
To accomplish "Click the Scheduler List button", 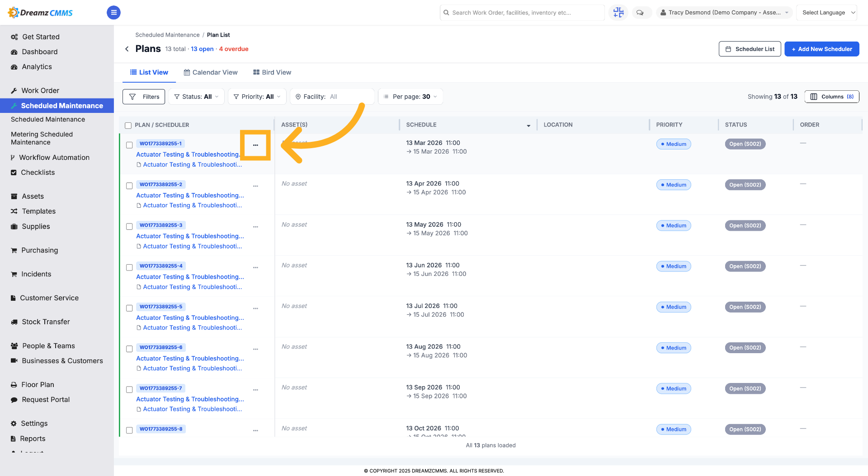I will pos(750,49).
